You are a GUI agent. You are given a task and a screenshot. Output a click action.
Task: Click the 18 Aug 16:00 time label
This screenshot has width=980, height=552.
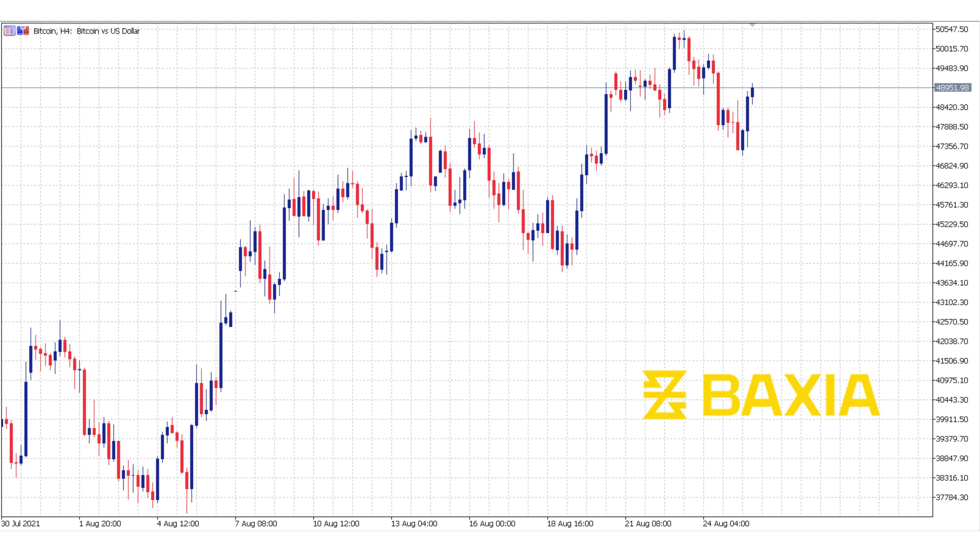570,524
